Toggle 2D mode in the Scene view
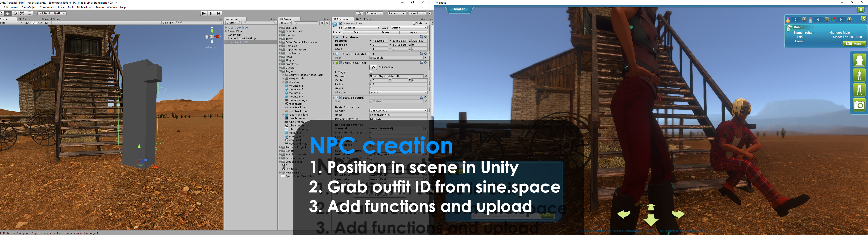 (27, 23)
